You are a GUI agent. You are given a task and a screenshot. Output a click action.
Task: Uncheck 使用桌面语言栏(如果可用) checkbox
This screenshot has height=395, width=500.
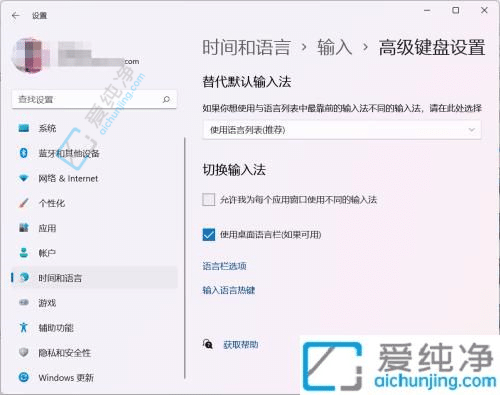(x=209, y=234)
